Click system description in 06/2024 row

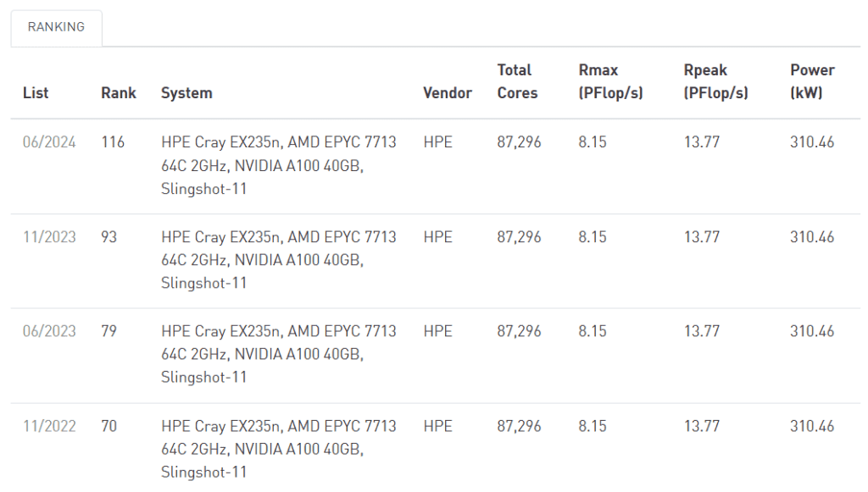[278, 165]
